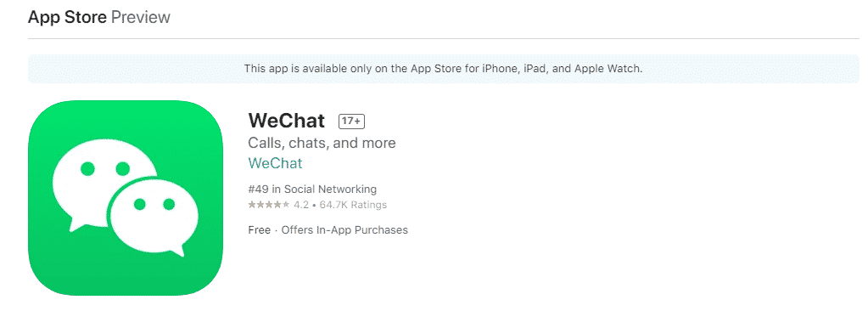Select the "#49 in Social Networking" ranking

click(x=312, y=189)
